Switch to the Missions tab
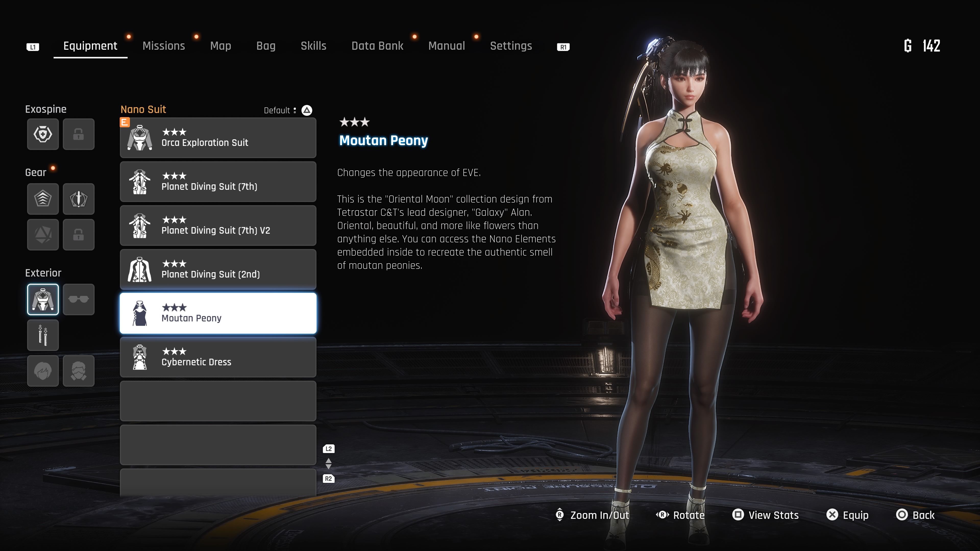The width and height of the screenshot is (980, 551). [164, 46]
